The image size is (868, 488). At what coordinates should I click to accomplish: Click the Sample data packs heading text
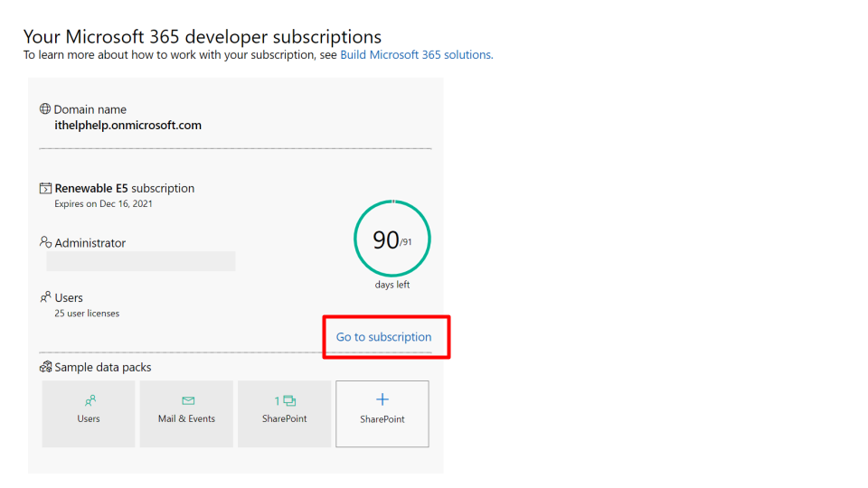(103, 368)
